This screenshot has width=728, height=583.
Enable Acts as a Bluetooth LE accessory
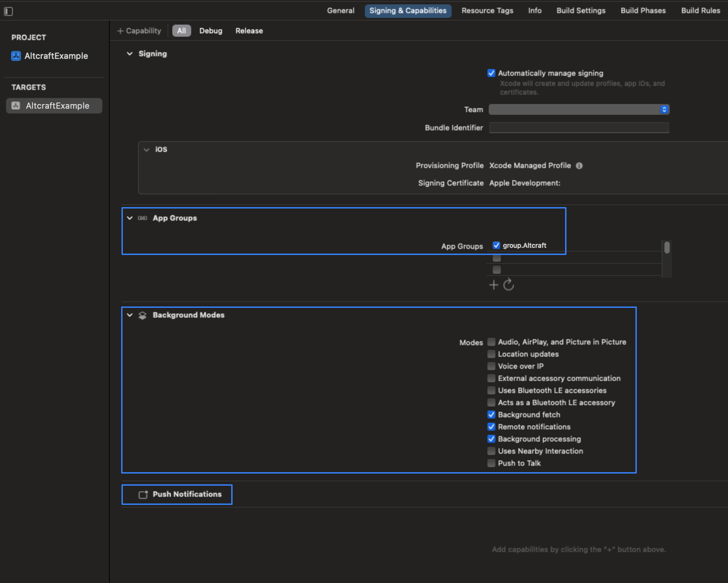tap(491, 402)
